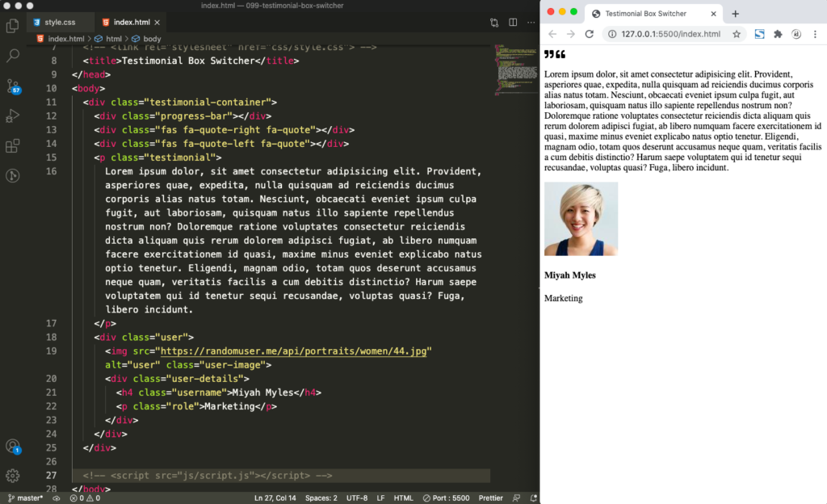This screenshot has width=827, height=504.
Task: Open the Manage gear settings menu
Action: click(13, 476)
